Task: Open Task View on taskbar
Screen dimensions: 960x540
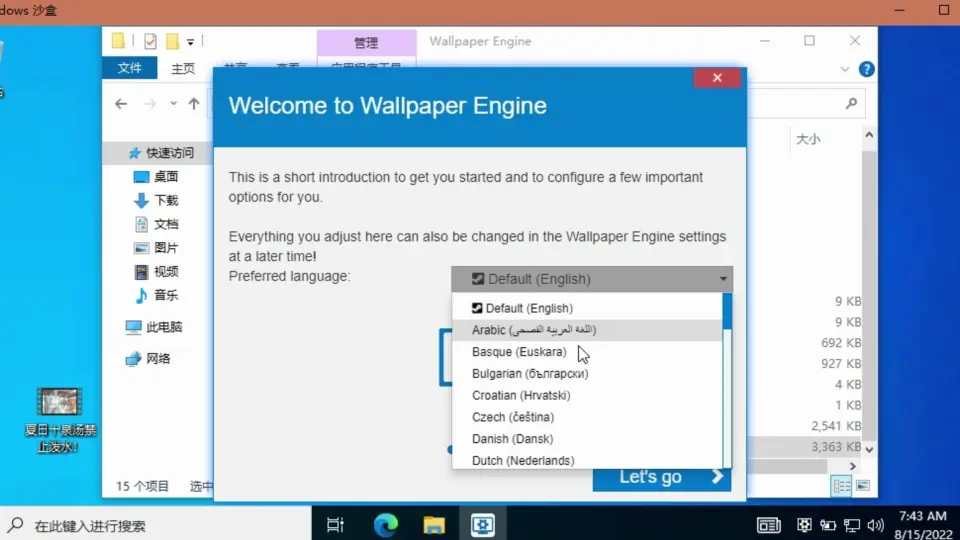Action: point(336,525)
